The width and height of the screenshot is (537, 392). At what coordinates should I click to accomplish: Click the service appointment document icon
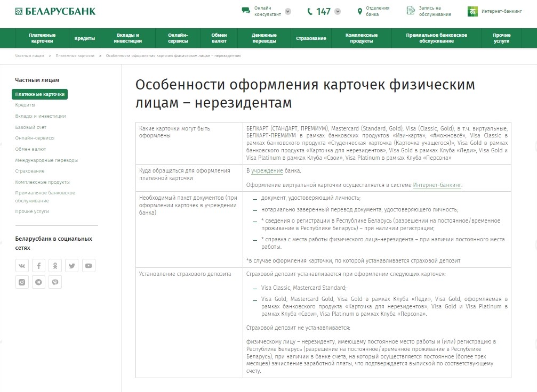click(410, 11)
